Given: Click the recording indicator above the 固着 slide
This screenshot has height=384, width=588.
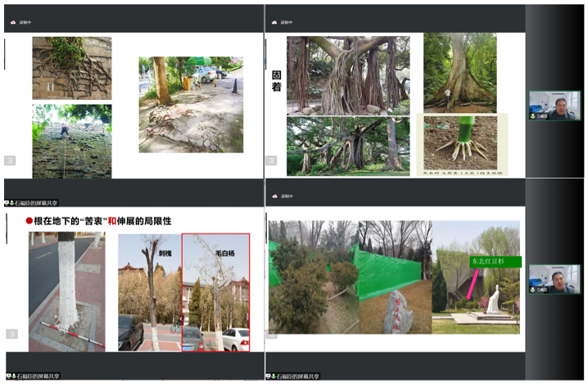Looking at the screenshot, I should point(274,23).
